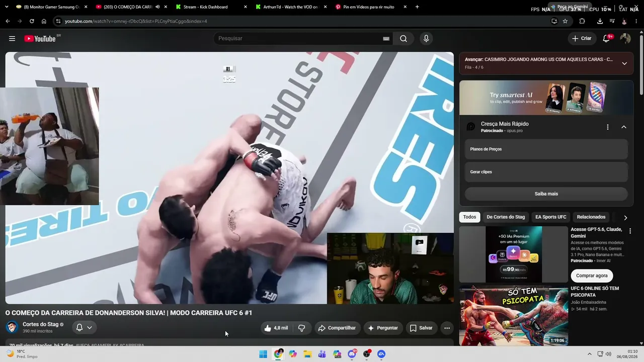Screen dimensions: 644x362
Task: Open options for Acesse GPT-5.6 ad
Action: pyautogui.click(x=629, y=230)
